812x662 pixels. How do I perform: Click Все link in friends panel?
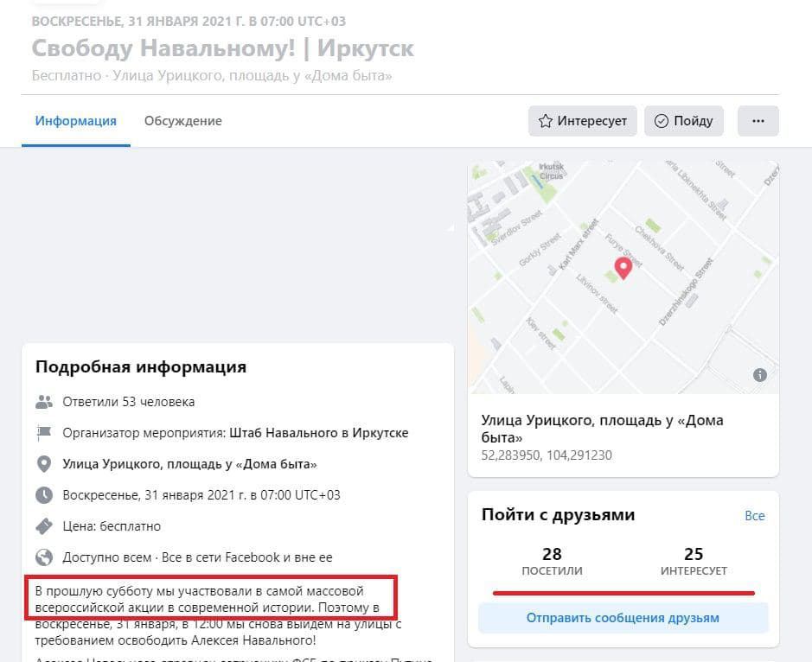coord(755,516)
